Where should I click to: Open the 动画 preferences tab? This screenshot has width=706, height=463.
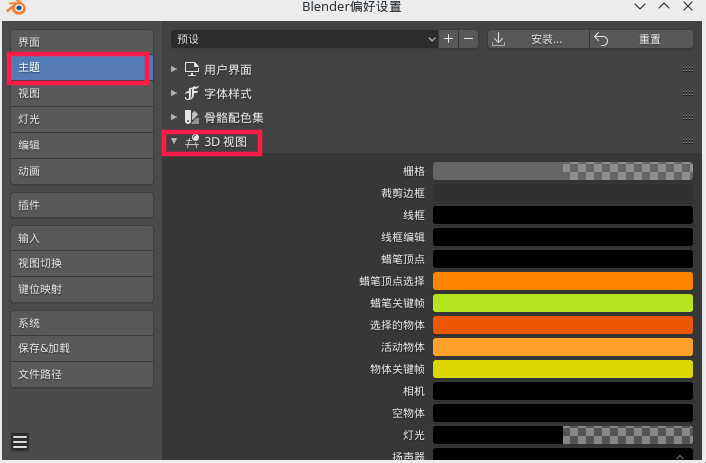tap(82, 171)
